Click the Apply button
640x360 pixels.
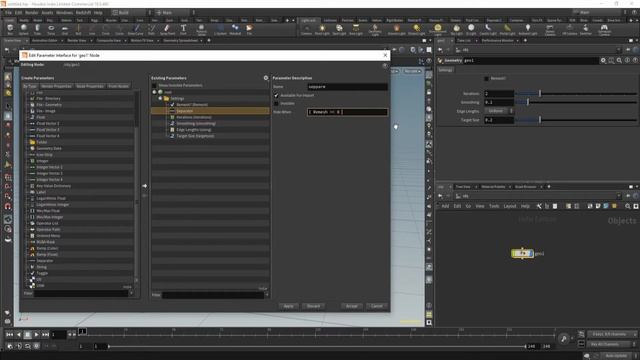point(288,306)
